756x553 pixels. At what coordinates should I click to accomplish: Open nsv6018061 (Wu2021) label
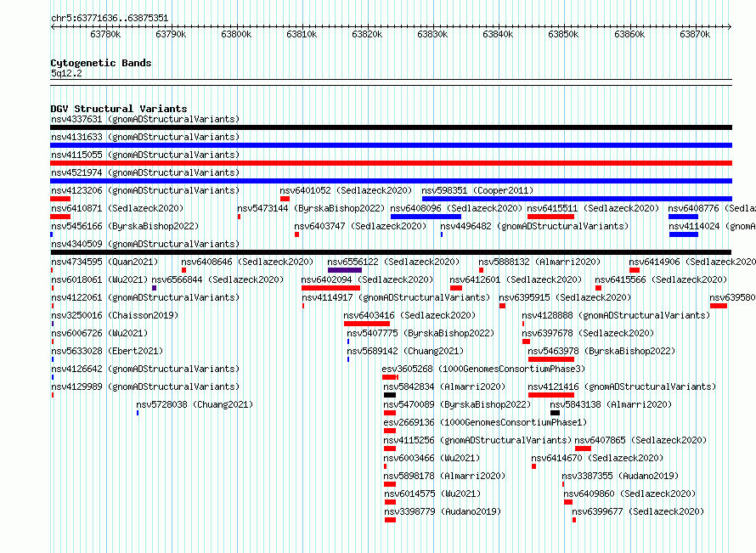click(x=99, y=279)
